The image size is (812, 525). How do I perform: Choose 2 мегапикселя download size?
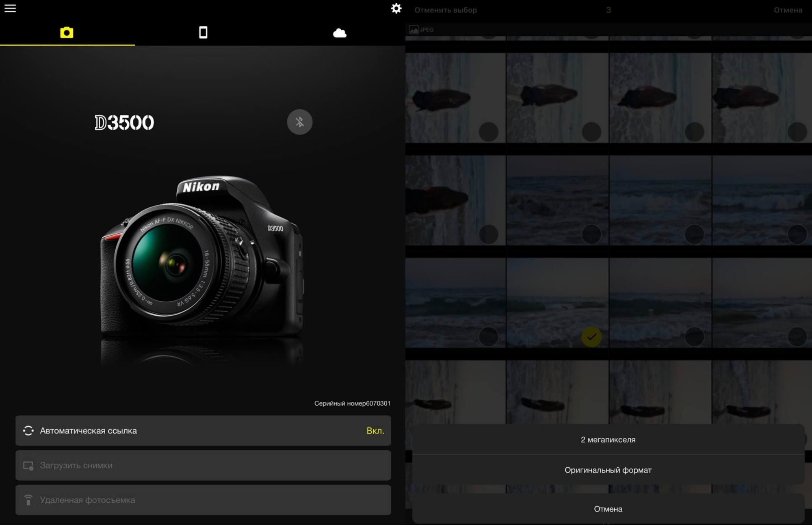click(608, 440)
